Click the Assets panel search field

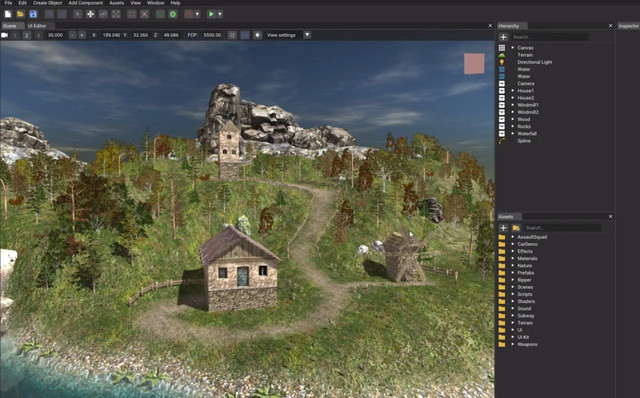562,228
